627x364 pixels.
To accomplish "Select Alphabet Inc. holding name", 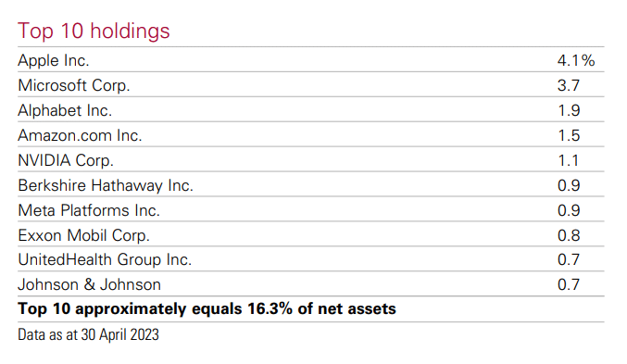I will [65, 111].
